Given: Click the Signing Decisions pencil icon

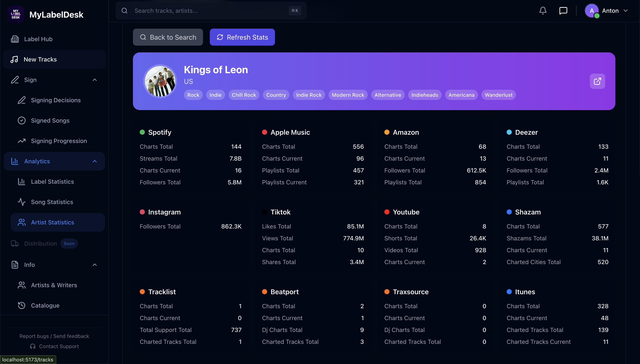Looking at the screenshot, I should click(x=21, y=100).
